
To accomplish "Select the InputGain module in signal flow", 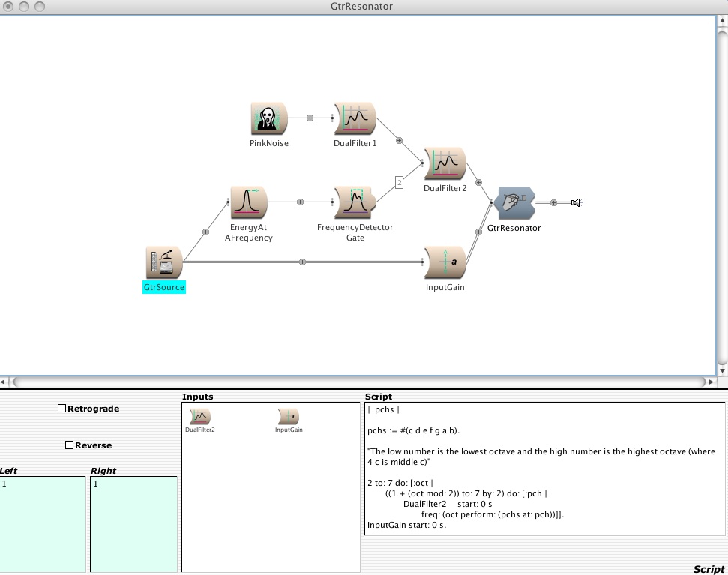I will [x=445, y=263].
